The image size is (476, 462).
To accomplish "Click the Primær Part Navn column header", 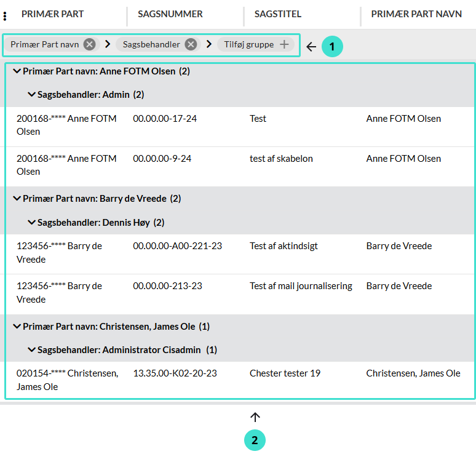I will pyautogui.click(x=416, y=14).
